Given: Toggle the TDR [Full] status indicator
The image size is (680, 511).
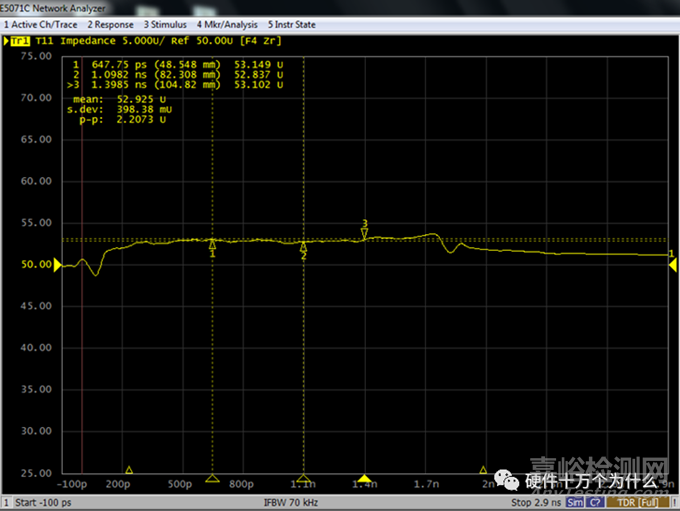Looking at the screenshot, I should point(636,502).
